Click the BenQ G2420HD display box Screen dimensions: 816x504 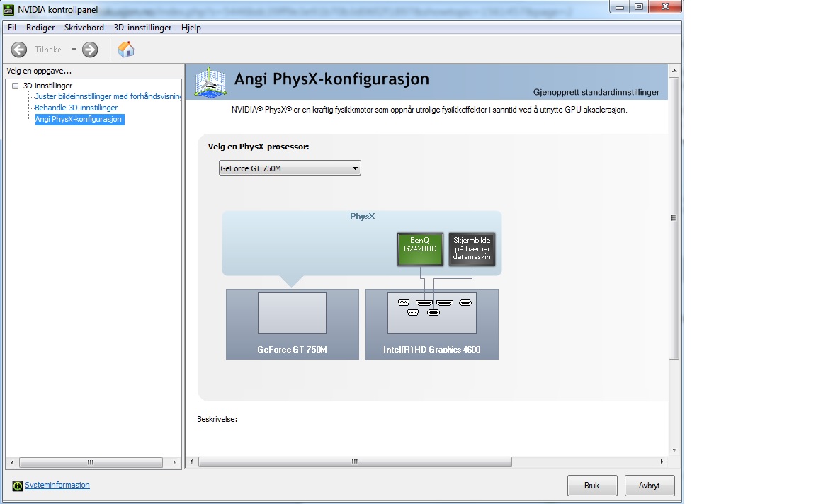(x=420, y=249)
